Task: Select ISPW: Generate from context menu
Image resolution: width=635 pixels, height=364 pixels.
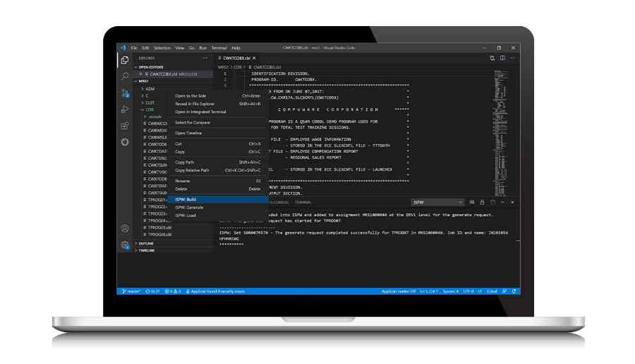Action: (189, 207)
